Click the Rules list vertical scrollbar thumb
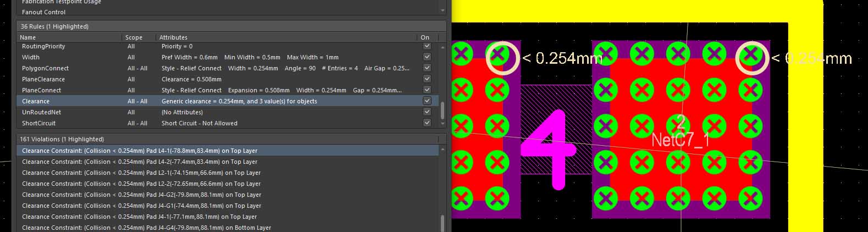868x232 pixels. [x=443, y=111]
